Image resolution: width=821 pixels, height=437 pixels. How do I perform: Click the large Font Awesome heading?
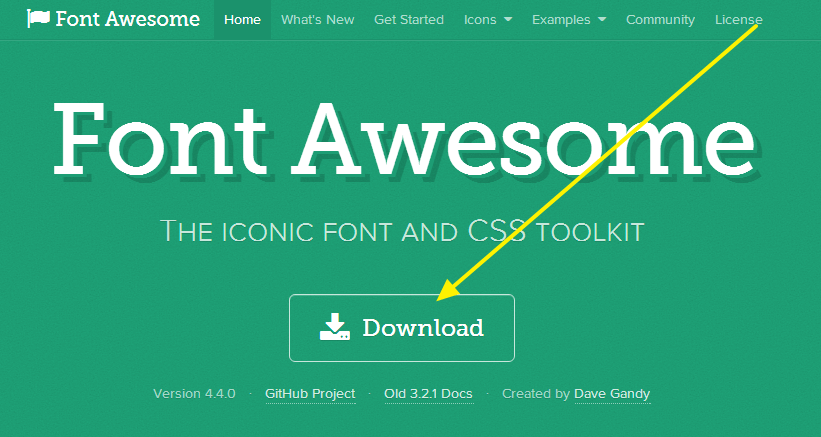[x=406, y=140]
